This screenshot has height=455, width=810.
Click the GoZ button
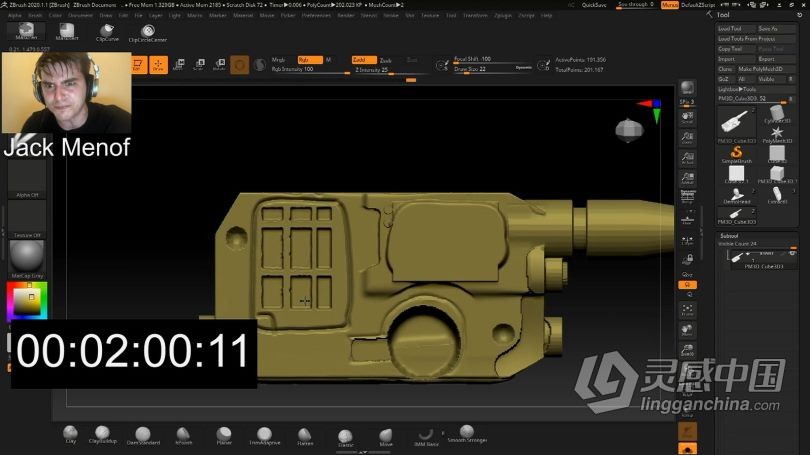click(724, 79)
